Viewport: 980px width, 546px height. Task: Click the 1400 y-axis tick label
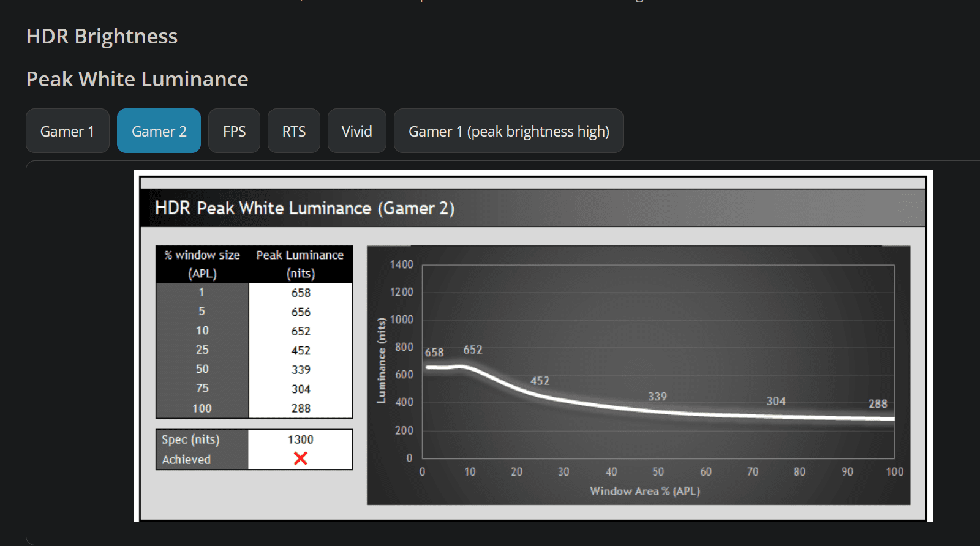(x=402, y=264)
